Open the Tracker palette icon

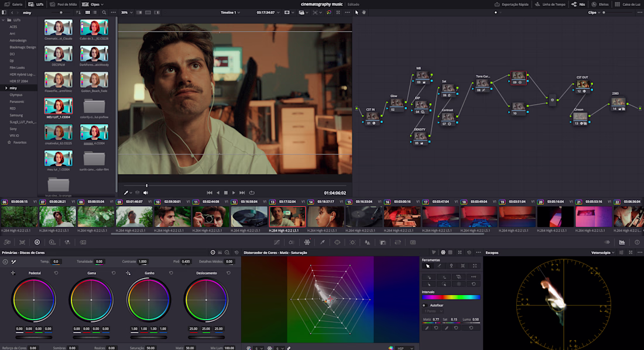pyautogui.click(x=352, y=242)
